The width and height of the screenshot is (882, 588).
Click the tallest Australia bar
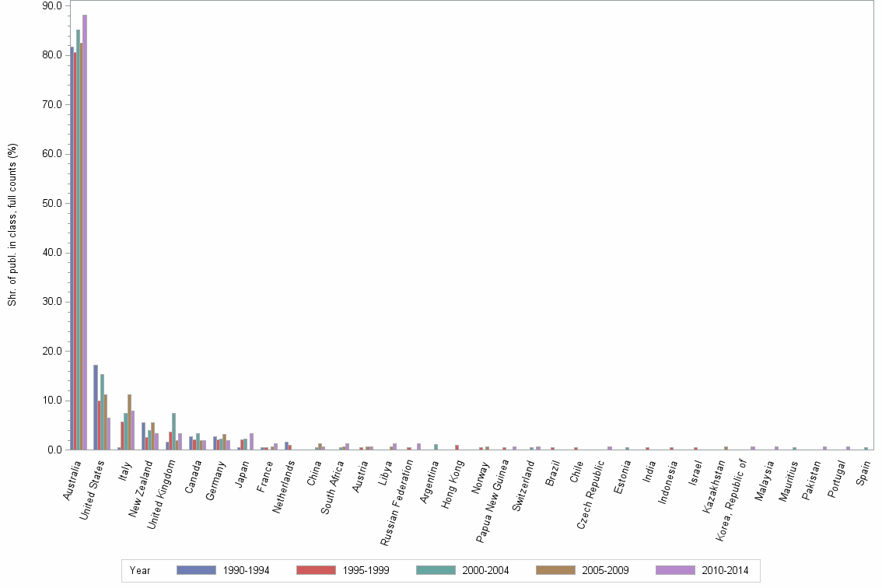point(84,233)
